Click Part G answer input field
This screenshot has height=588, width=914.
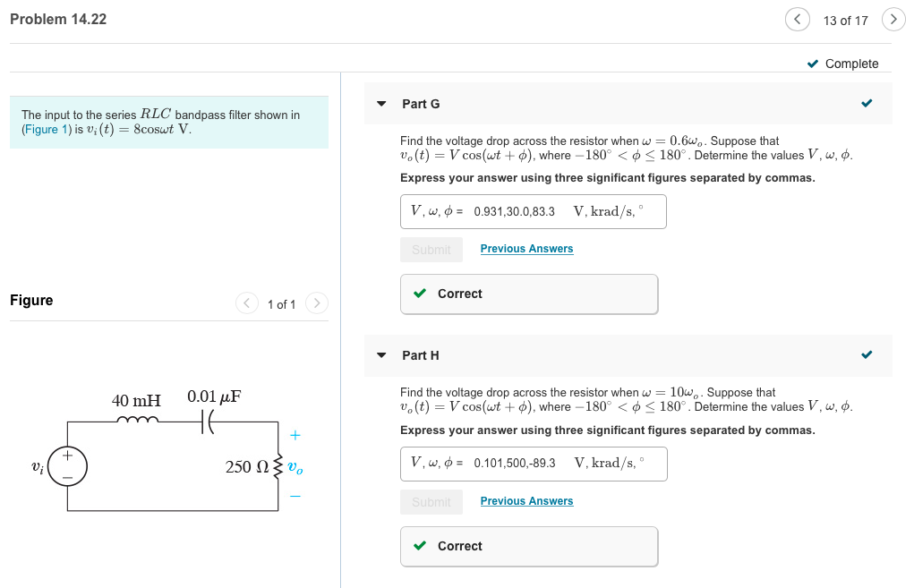533,211
